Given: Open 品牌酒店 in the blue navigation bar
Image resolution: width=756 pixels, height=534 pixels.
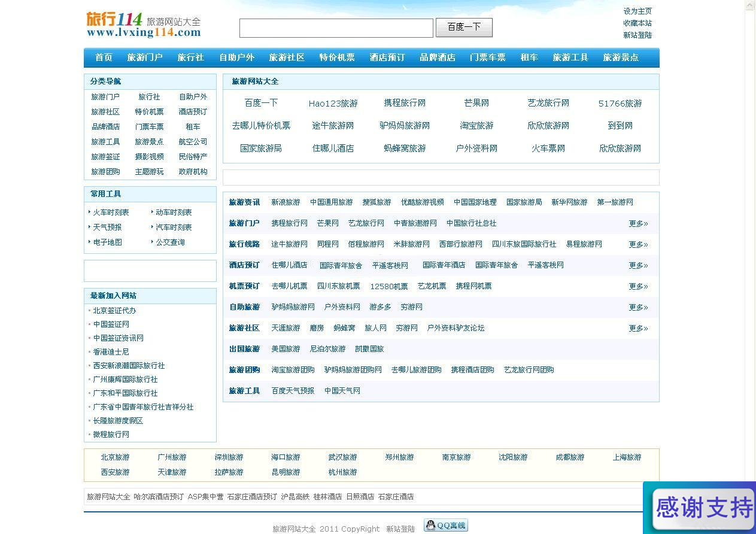Looking at the screenshot, I should 438,57.
